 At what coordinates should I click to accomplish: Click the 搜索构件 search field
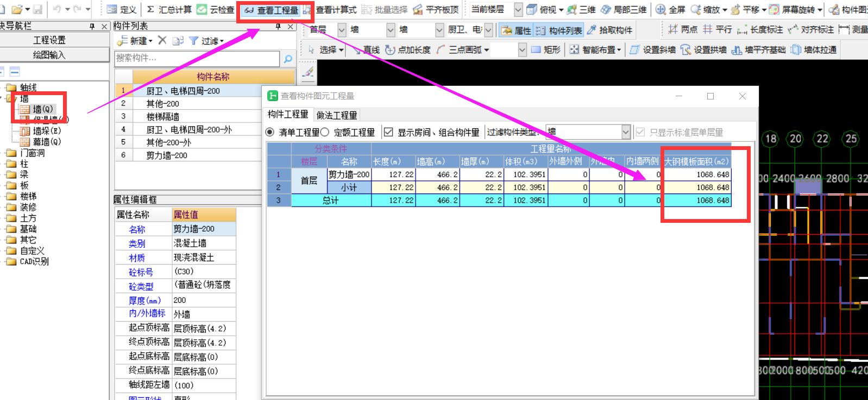point(197,58)
